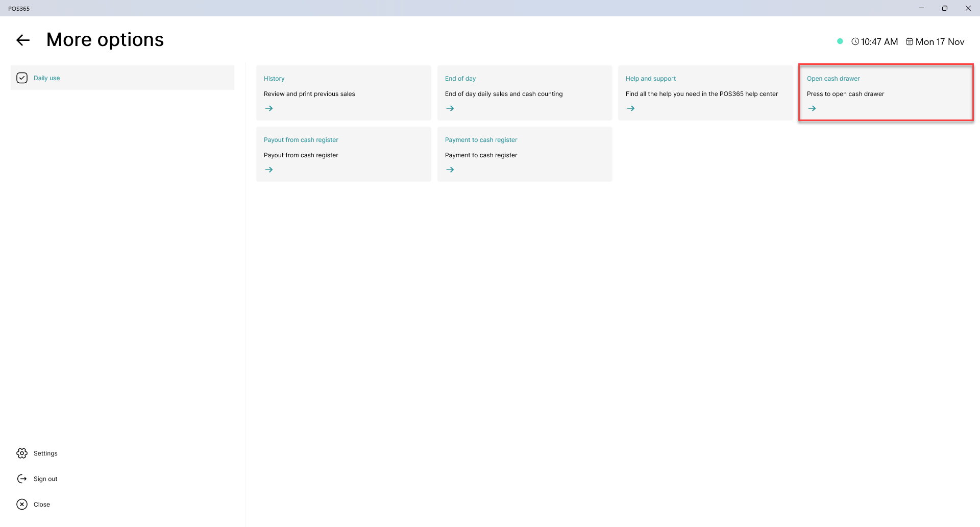This screenshot has width=980, height=527.
Task: Open Payout from cash register title
Action: click(301, 140)
